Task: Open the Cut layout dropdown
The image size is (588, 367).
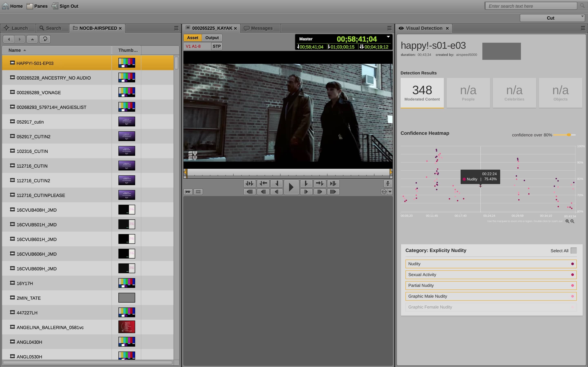Action: pos(552,18)
